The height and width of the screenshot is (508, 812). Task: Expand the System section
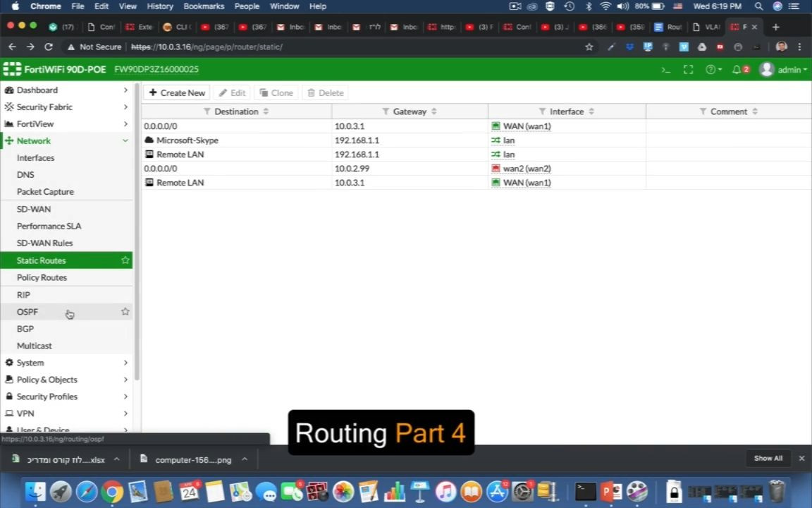(125, 362)
